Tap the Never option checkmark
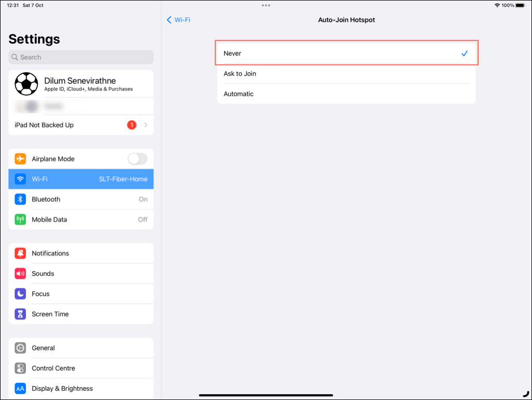The width and height of the screenshot is (532, 400). 464,53
